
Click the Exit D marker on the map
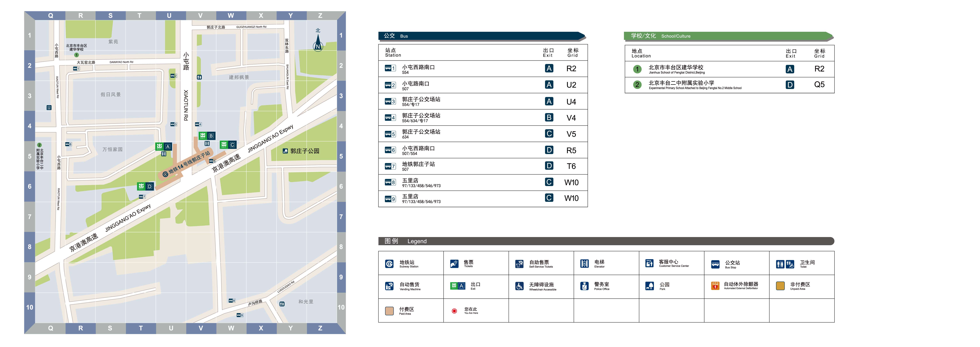145,186
